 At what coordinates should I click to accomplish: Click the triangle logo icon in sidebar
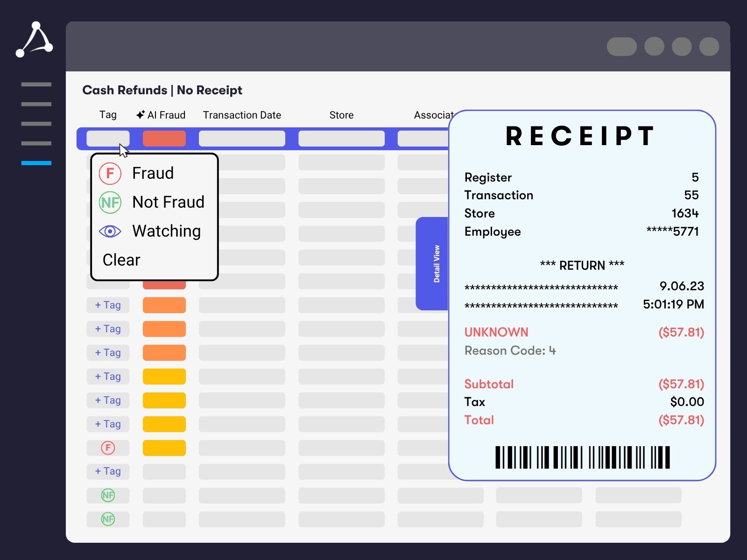click(35, 40)
